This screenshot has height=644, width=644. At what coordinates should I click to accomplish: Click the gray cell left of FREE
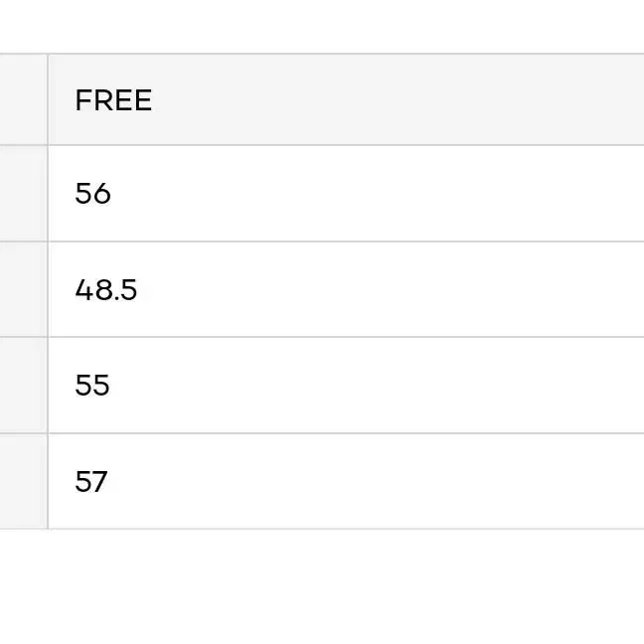tap(24, 99)
